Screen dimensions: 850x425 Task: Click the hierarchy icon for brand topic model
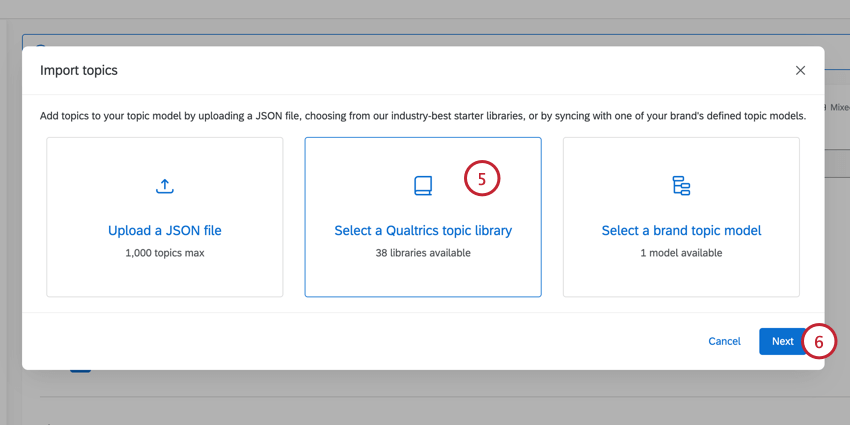pos(681,186)
